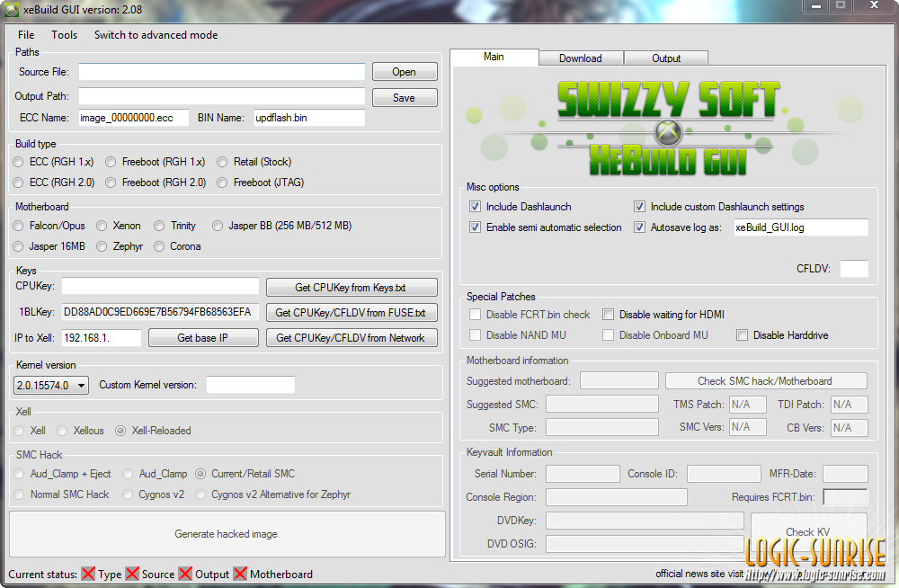Image resolution: width=899 pixels, height=588 pixels.
Task: Click the Check KV button
Action: coord(808,531)
